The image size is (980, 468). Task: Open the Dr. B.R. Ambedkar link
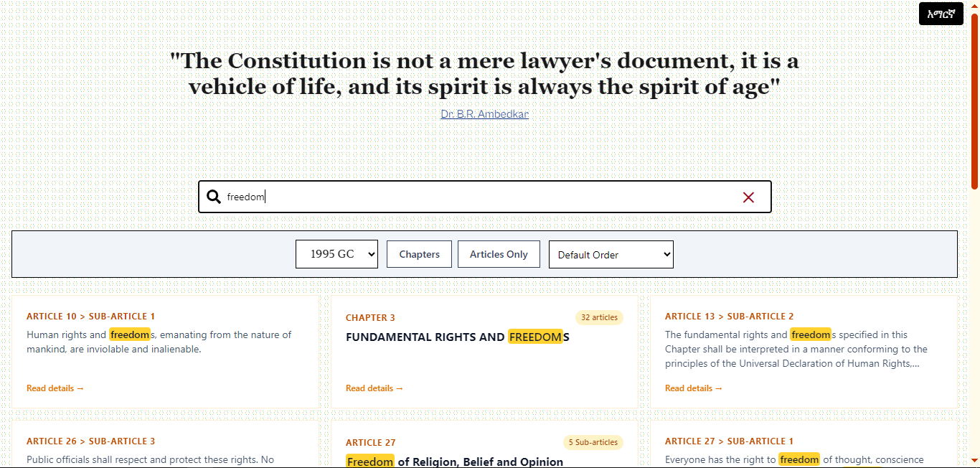484,114
